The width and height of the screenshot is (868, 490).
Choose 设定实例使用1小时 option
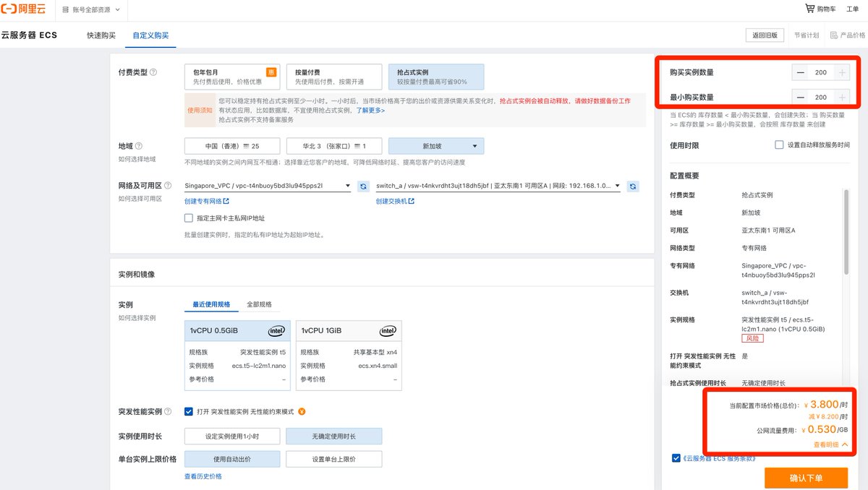pyautogui.click(x=231, y=437)
